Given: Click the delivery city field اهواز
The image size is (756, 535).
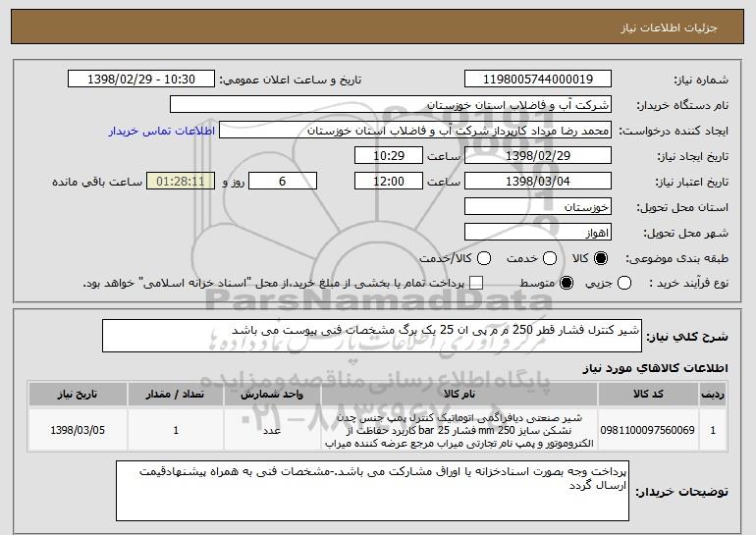Looking at the screenshot, I should 538,233.
